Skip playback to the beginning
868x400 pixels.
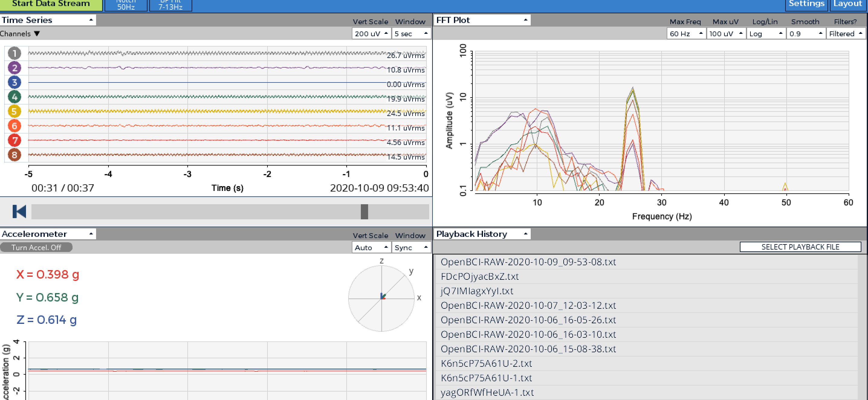(x=19, y=211)
